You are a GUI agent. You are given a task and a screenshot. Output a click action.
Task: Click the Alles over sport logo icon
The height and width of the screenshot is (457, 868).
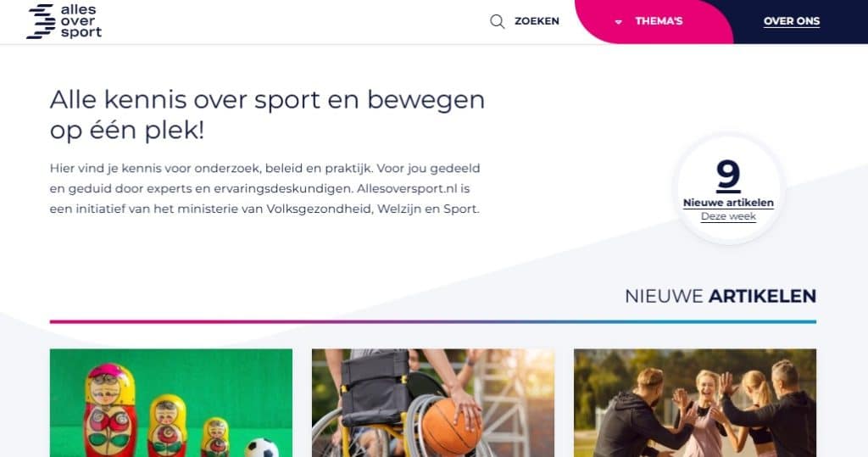41,21
